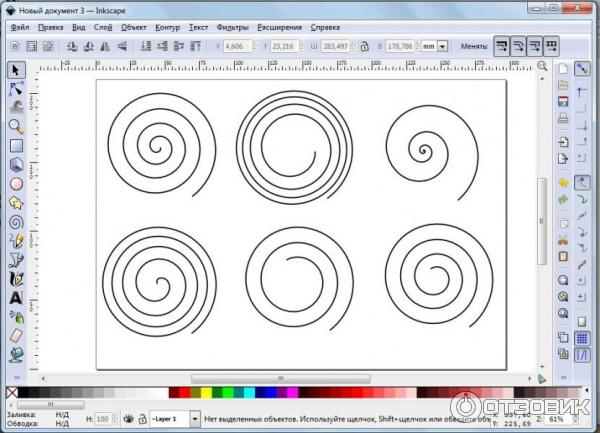
Task: Open the Контур menu
Action: pyautogui.click(x=167, y=27)
